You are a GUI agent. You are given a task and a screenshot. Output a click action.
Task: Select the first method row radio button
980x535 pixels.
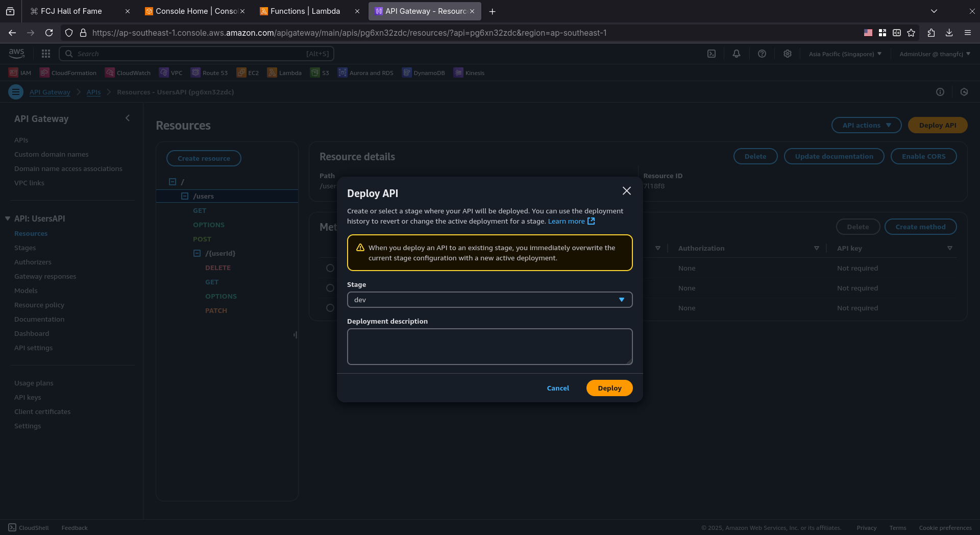coord(330,268)
